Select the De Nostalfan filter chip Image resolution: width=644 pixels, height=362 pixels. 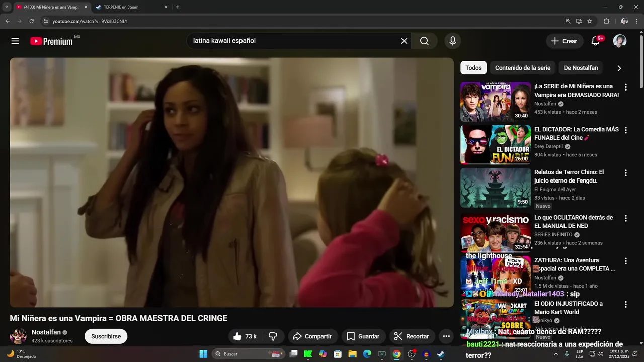(x=581, y=68)
